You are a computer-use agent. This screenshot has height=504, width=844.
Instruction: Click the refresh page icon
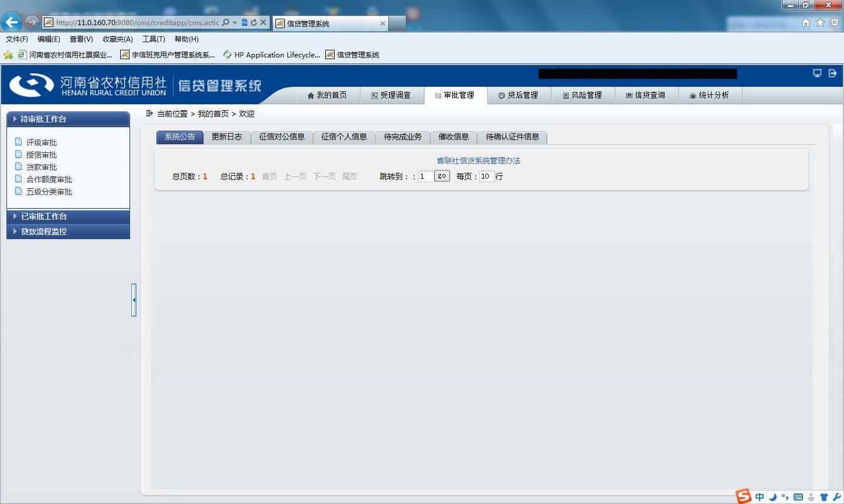click(x=254, y=22)
